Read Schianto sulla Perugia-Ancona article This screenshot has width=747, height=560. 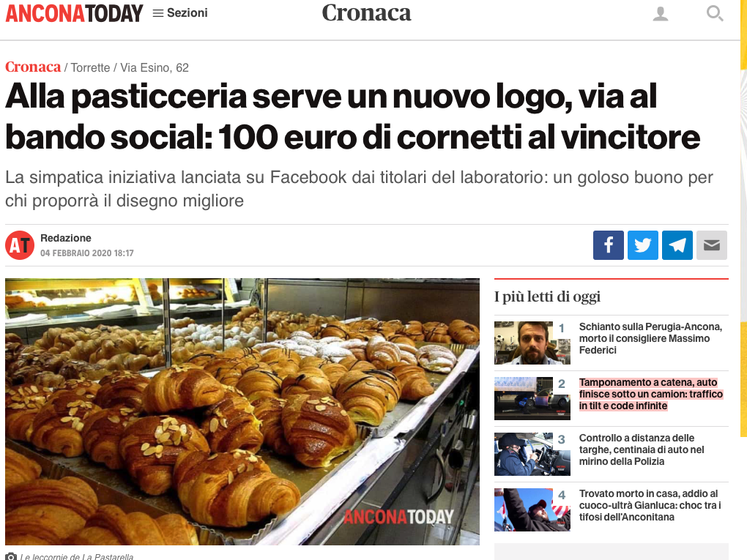[651, 339]
